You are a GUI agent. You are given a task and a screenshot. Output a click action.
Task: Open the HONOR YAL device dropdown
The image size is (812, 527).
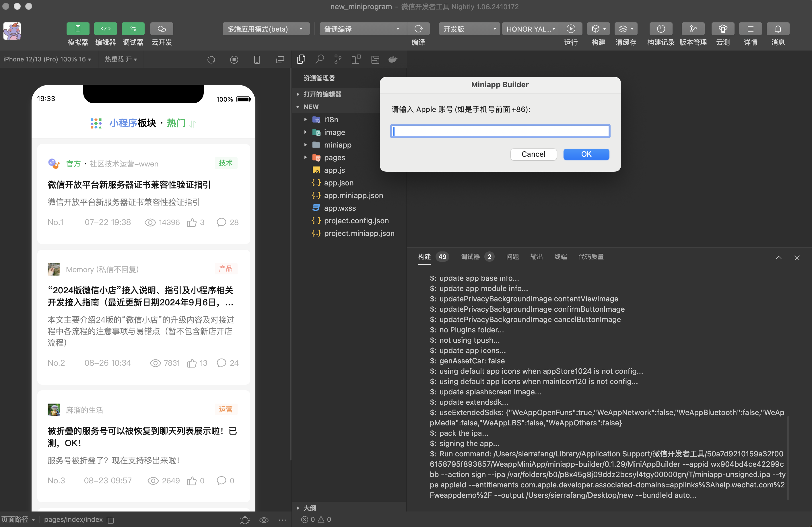click(531, 29)
